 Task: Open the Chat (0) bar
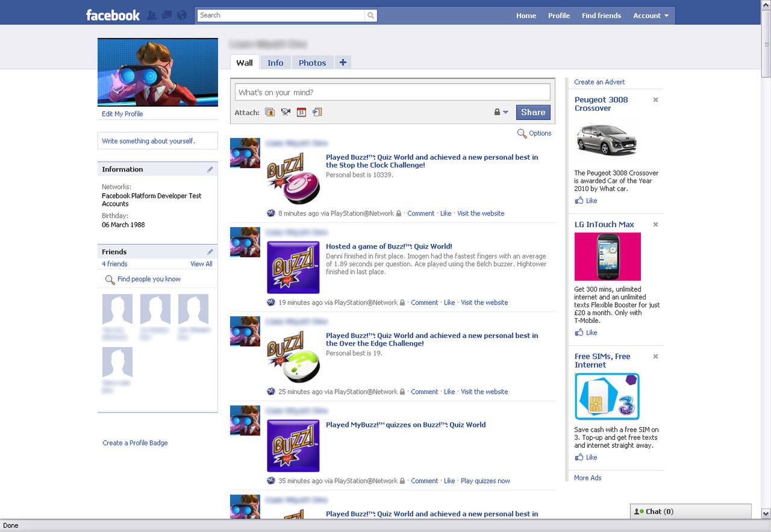click(x=690, y=512)
